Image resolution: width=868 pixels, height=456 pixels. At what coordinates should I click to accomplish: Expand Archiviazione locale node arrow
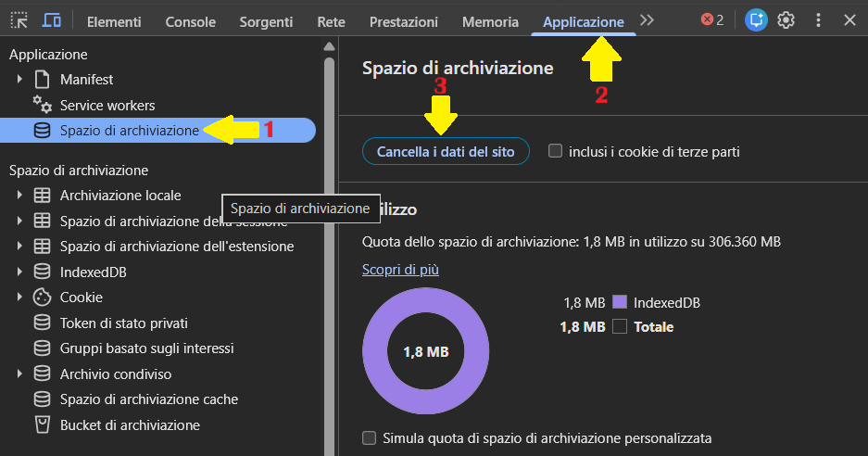20,195
